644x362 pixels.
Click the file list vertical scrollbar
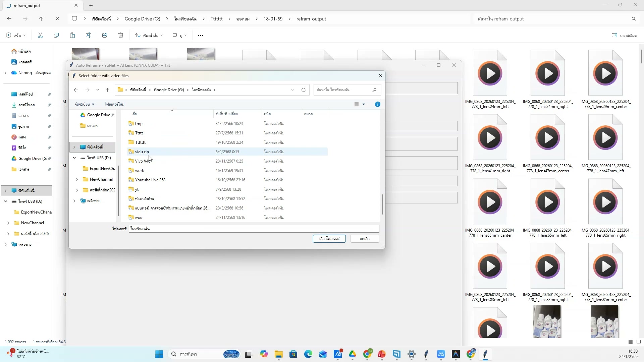[382, 204]
